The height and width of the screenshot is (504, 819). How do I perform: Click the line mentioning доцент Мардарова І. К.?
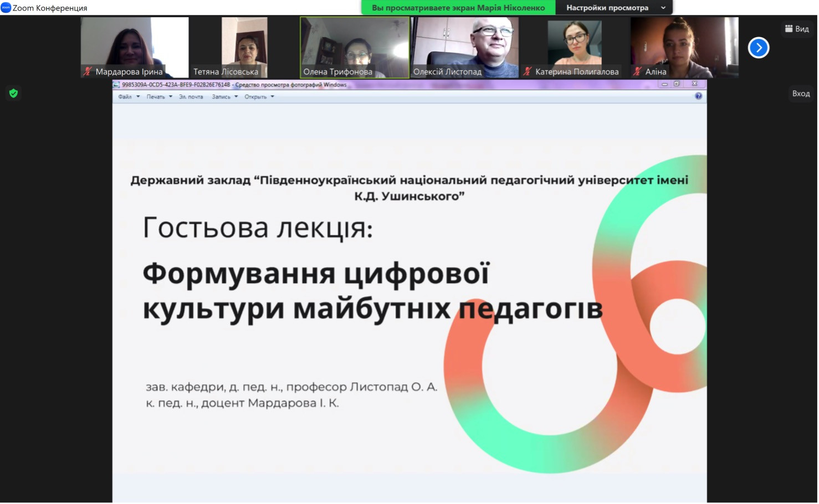point(242,403)
